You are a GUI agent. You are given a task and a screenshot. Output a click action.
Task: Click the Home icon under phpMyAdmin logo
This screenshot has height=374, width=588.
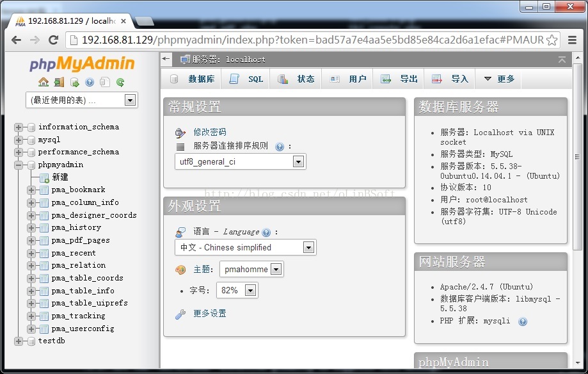44,82
